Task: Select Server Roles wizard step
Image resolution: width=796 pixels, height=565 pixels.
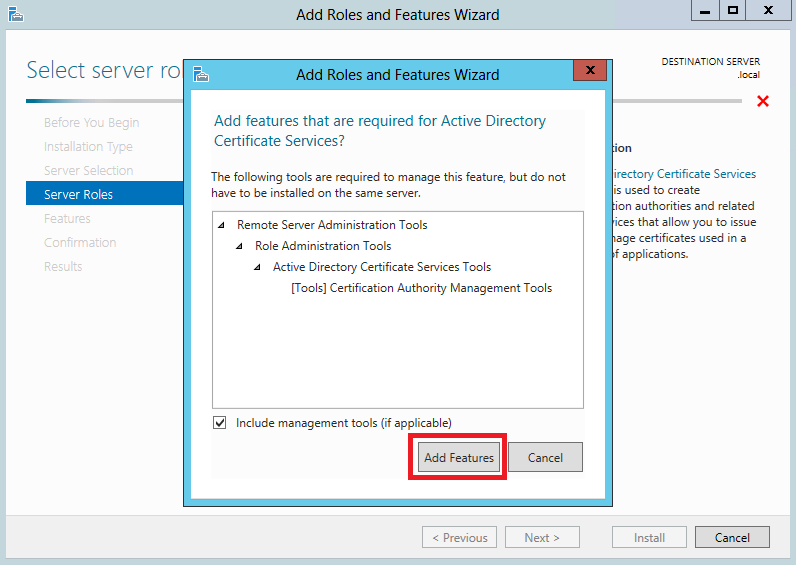Action: point(105,194)
